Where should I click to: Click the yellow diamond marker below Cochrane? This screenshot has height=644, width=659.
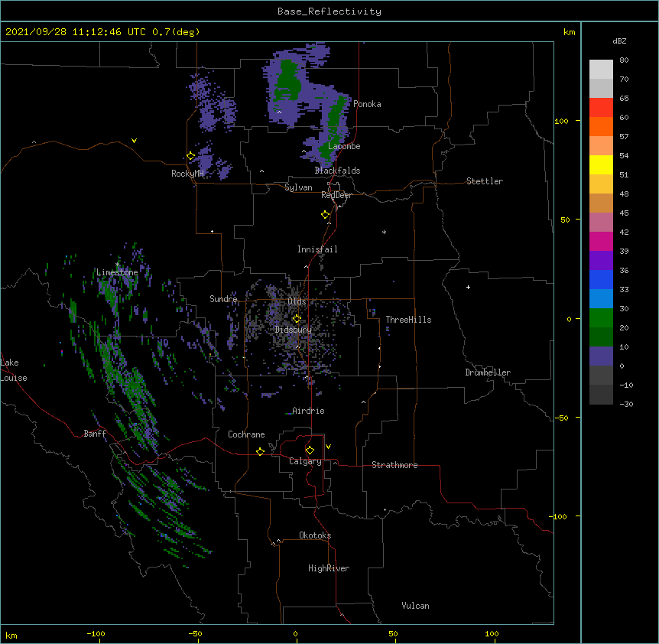pos(260,451)
